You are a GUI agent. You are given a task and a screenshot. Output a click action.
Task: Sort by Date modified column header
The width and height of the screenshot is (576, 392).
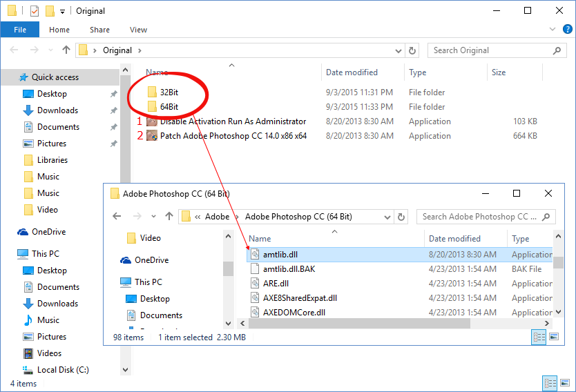(352, 72)
